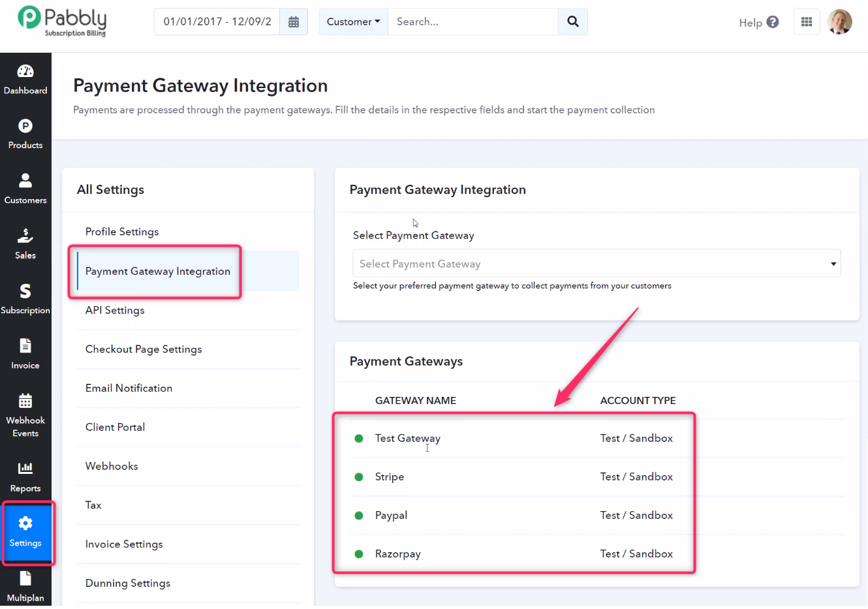Image resolution: width=868 pixels, height=609 pixels.
Task: Click the calendar icon beside date range
Action: pyautogui.click(x=294, y=22)
